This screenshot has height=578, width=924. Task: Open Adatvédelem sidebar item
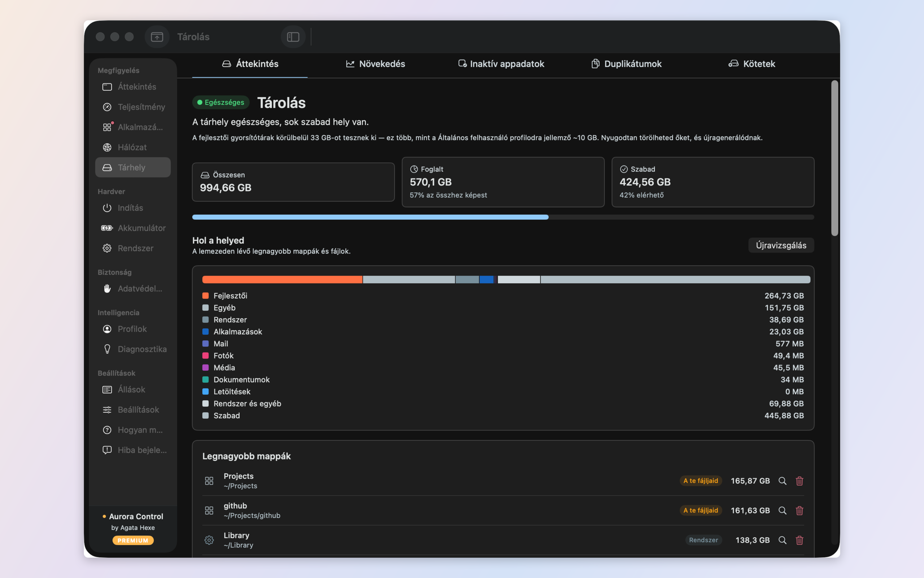[133, 289]
